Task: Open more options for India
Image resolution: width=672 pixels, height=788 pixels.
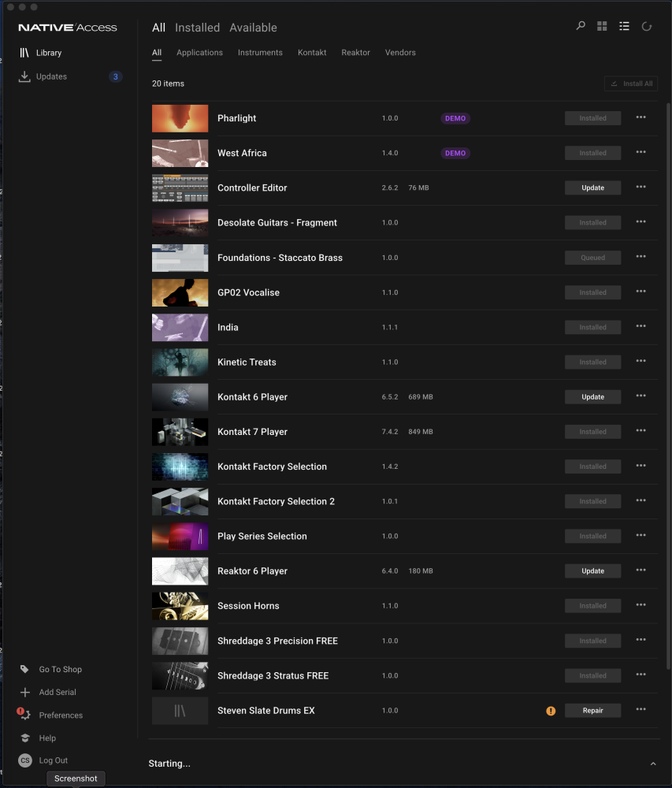Action: tap(640, 326)
